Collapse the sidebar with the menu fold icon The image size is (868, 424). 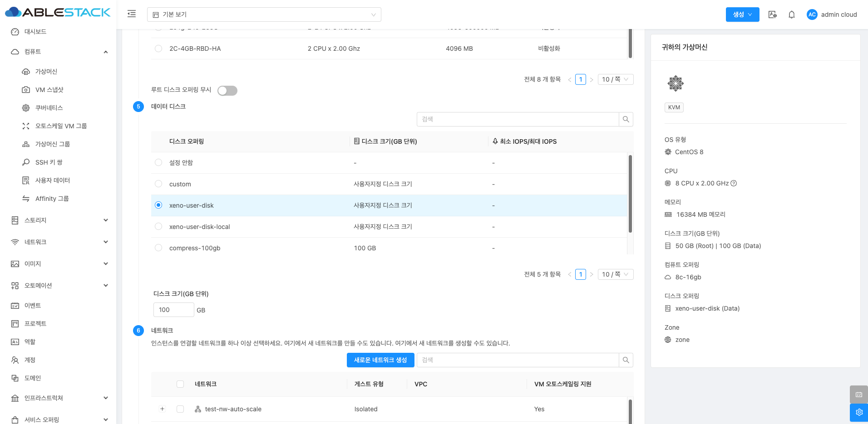[x=132, y=14]
